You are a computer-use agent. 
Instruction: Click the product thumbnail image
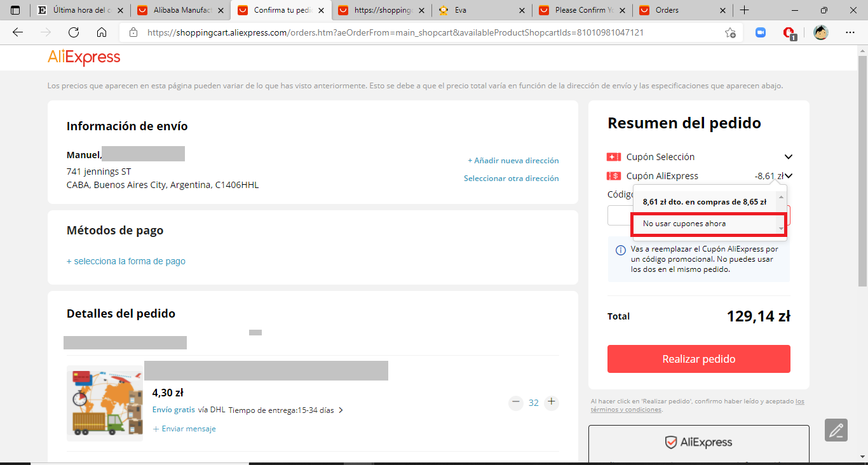[x=105, y=403]
